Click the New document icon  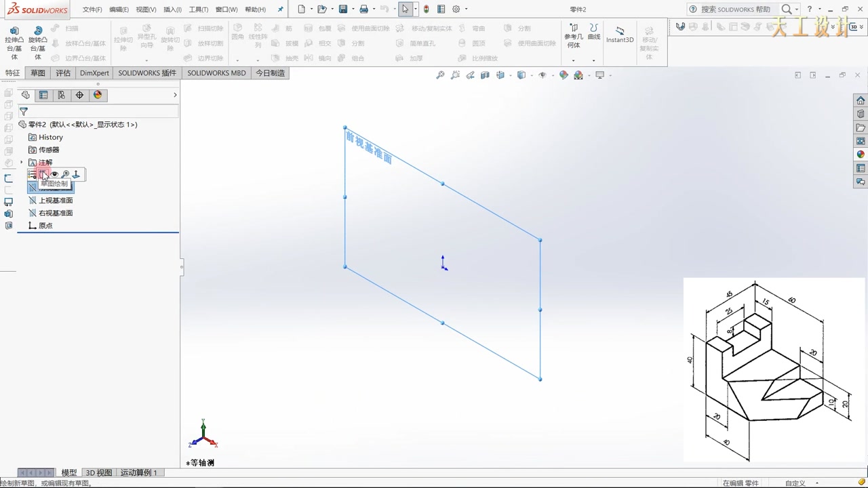click(x=302, y=9)
